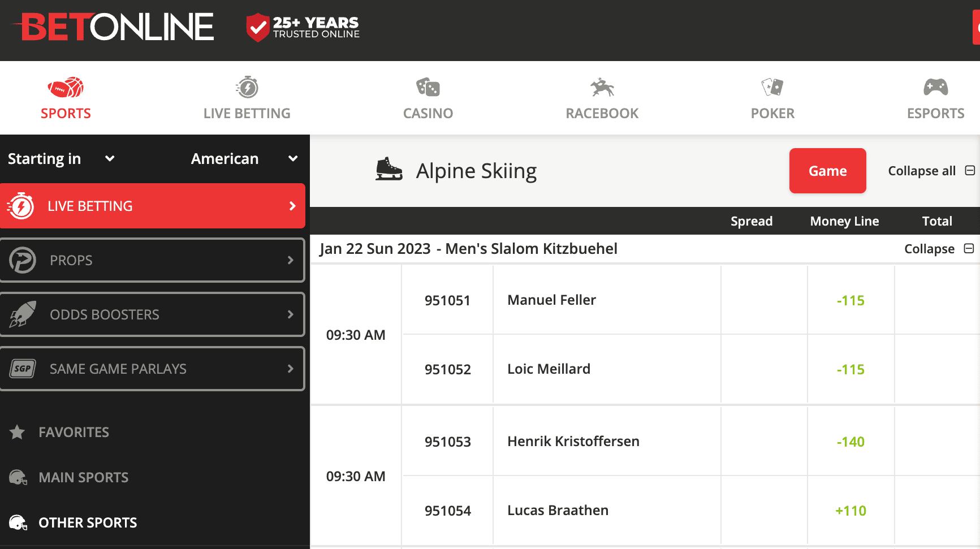The image size is (980, 549).
Task: Expand the Same Game Parlays chevron
Action: [291, 369]
